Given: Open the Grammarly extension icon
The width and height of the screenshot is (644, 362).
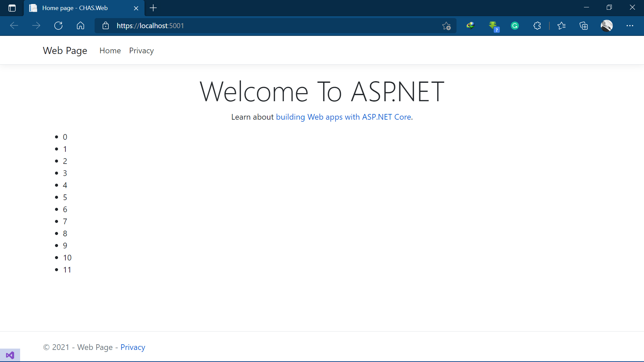Looking at the screenshot, I should [x=515, y=26].
